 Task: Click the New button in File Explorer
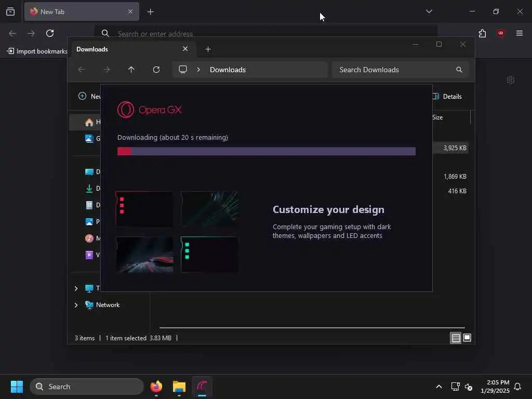click(89, 96)
